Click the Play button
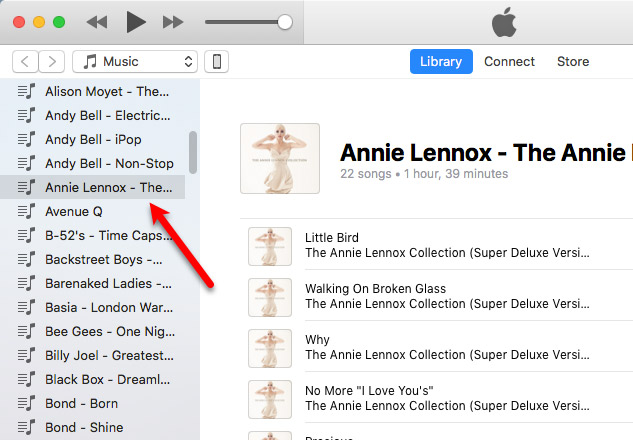Image resolution: width=633 pixels, height=440 pixels. (136, 21)
